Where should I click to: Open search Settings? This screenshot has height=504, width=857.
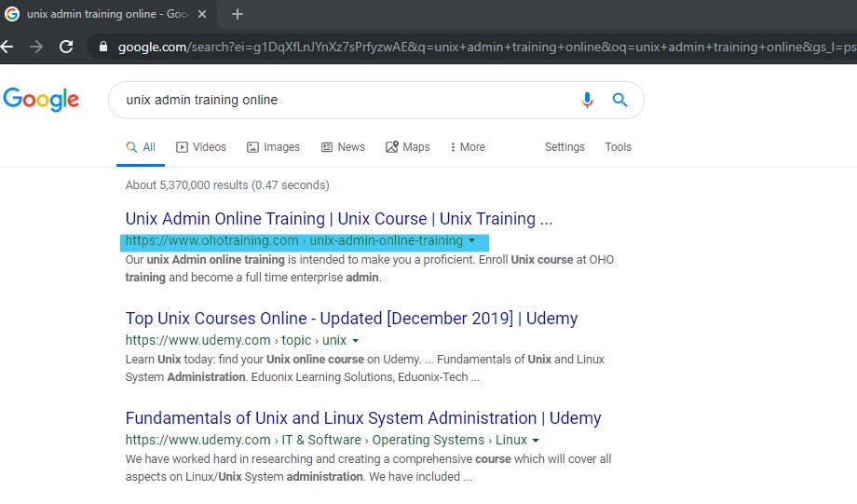[x=565, y=147]
